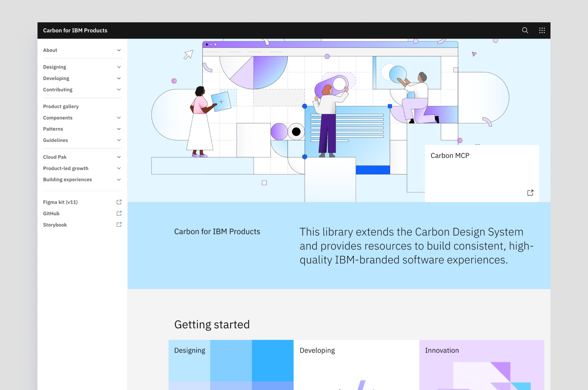Click the Getting started heading
The width and height of the screenshot is (588, 390).
click(x=212, y=324)
